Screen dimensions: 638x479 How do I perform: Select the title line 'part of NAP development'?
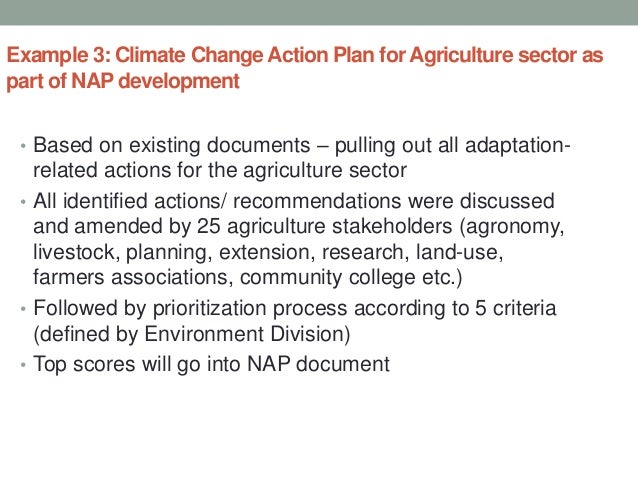tap(123, 81)
